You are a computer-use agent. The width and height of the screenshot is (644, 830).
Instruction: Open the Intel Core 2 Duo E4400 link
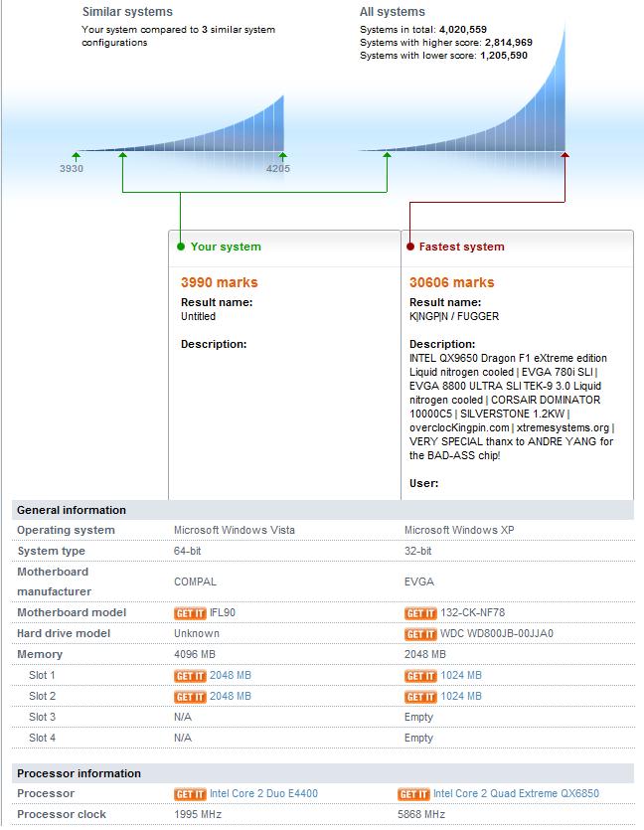pos(263,793)
